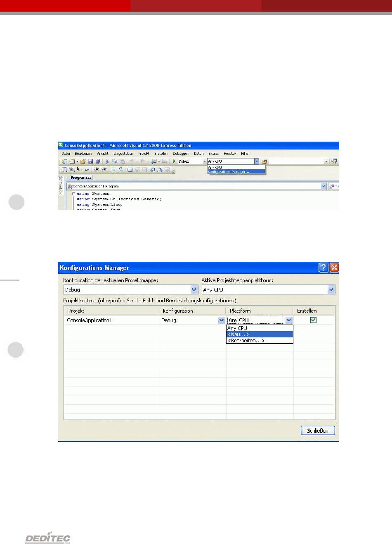392x555 pixels.
Task: Click the New Project toolbar icon
Action: (64, 161)
